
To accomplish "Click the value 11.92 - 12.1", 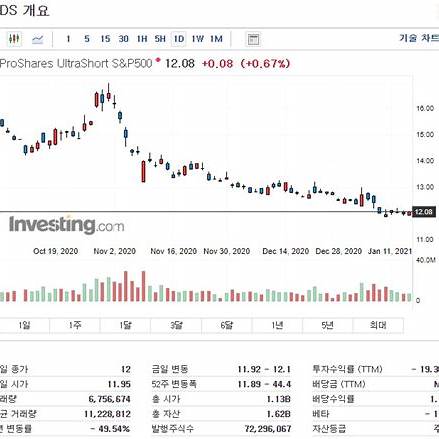I will click(x=264, y=369).
